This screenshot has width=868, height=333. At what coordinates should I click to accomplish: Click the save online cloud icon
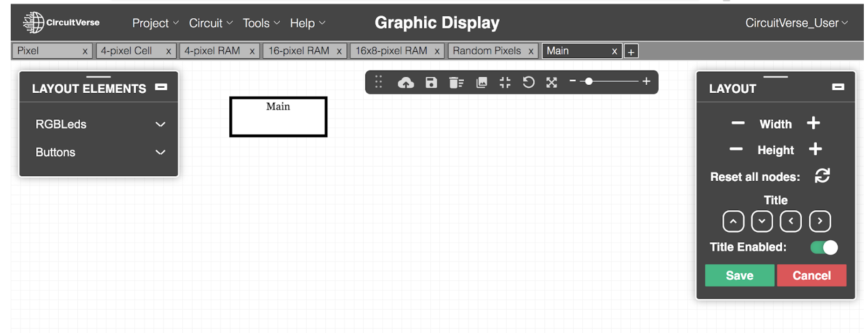406,83
